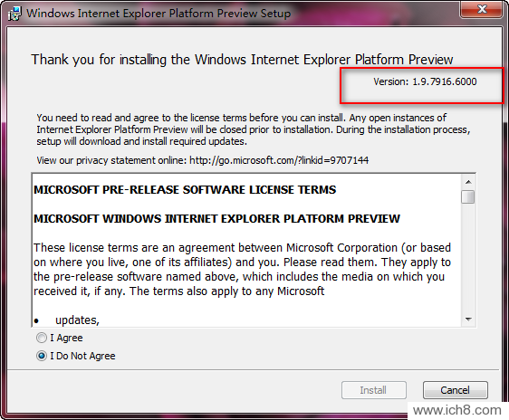This screenshot has height=420, width=509.
Task: Select the I Do Not Agree radio button
Action: [42, 356]
